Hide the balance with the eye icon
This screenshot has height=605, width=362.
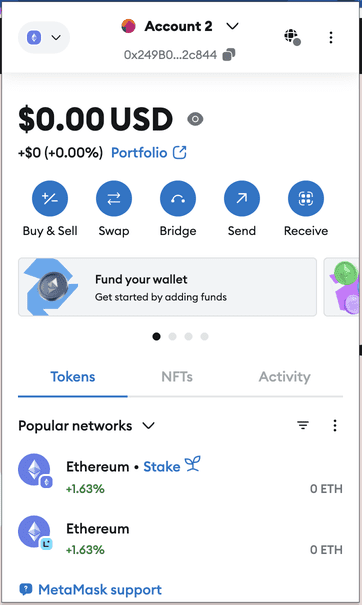pos(195,119)
